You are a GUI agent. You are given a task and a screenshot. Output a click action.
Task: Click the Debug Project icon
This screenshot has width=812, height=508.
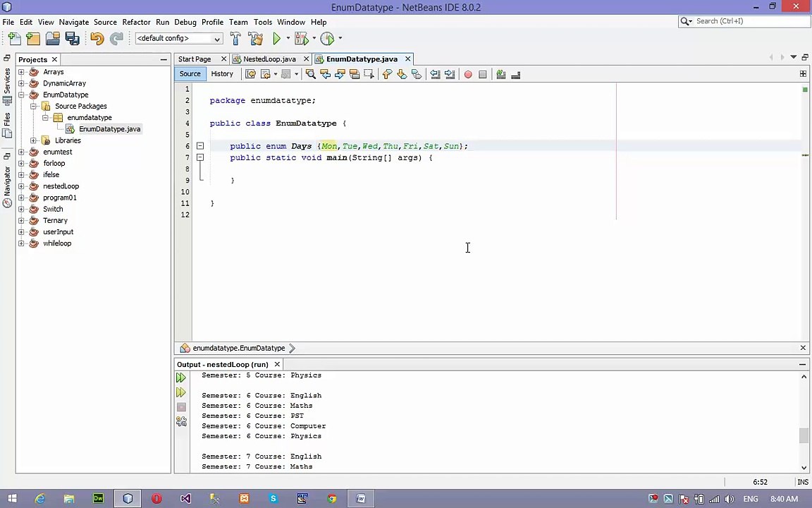tap(301, 38)
